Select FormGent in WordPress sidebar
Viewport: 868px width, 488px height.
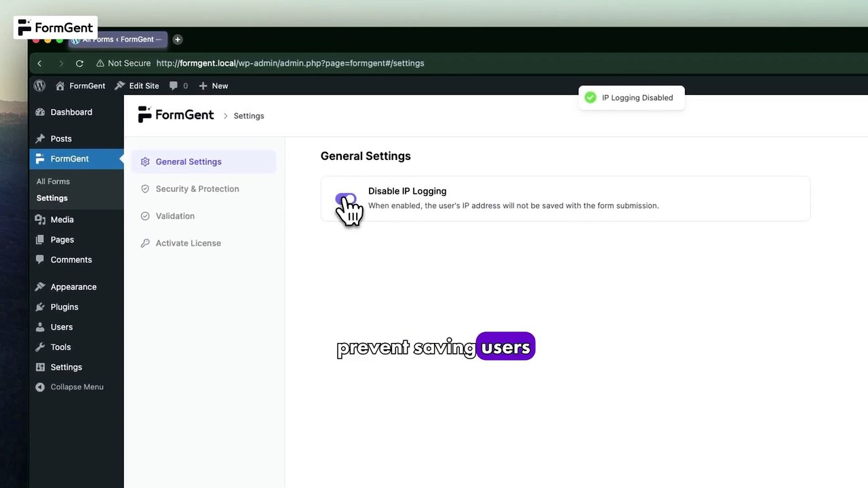pos(76,159)
